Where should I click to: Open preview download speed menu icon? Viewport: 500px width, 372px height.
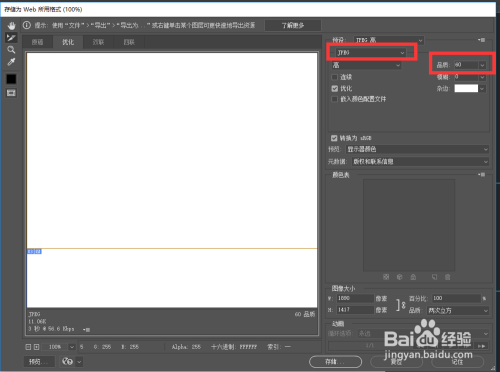pyautogui.click(x=86, y=329)
